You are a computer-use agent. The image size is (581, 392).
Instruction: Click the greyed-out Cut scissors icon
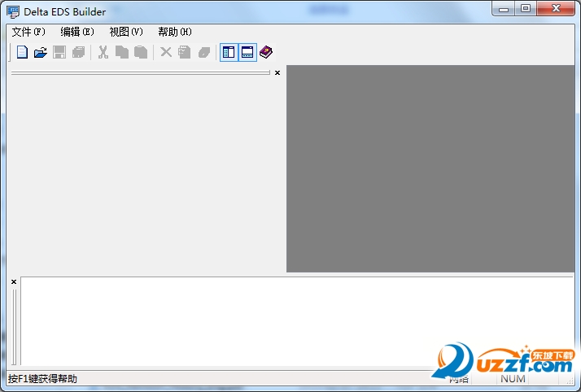tap(103, 52)
